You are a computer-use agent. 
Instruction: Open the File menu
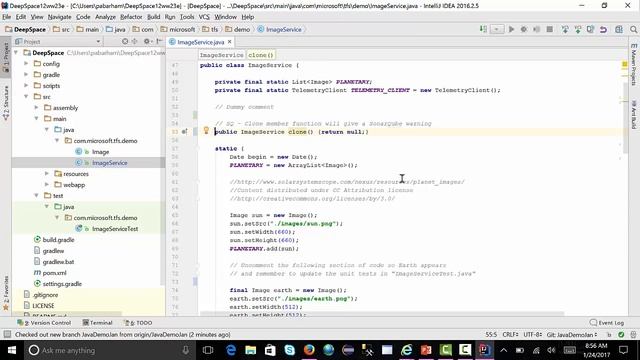(x=7, y=17)
